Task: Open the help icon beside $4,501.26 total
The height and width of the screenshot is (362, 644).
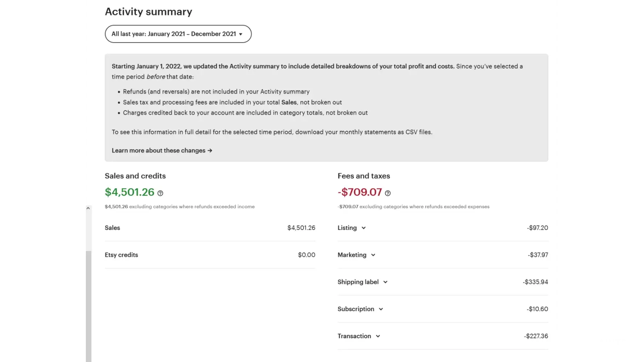Action: [x=160, y=193]
